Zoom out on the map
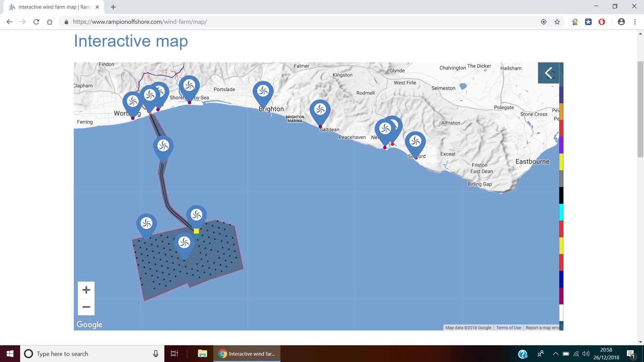Viewport: 644px width, 362px height. 86,307
